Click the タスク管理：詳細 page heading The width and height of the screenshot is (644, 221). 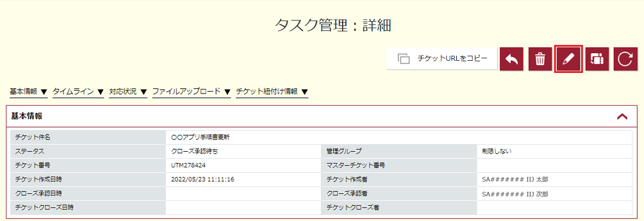click(x=333, y=25)
